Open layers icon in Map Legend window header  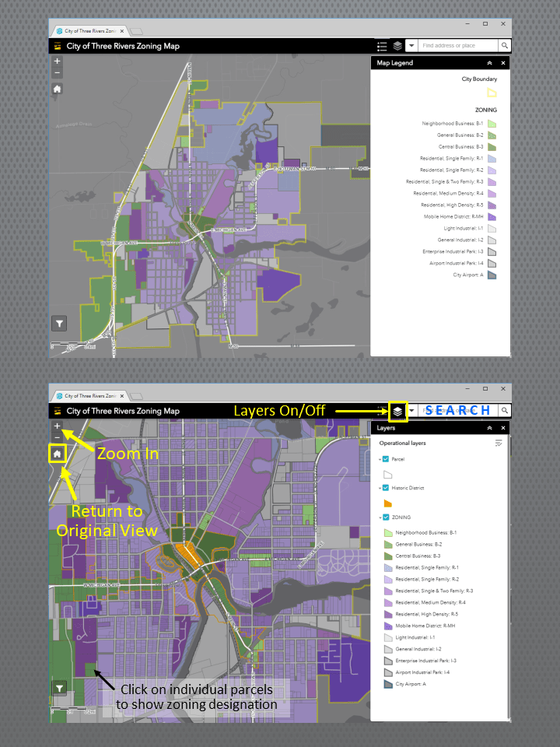397,46
